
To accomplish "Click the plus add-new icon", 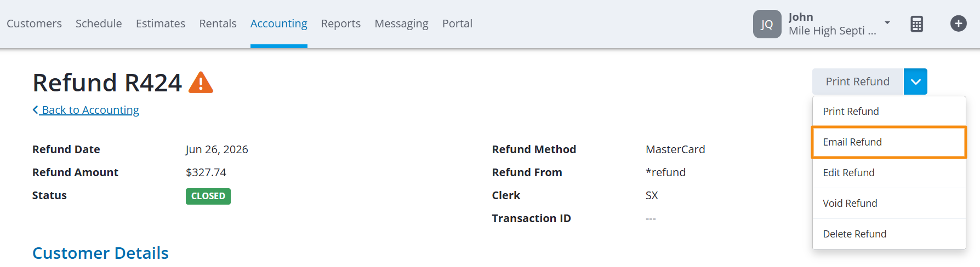I will click(x=958, y=24).
